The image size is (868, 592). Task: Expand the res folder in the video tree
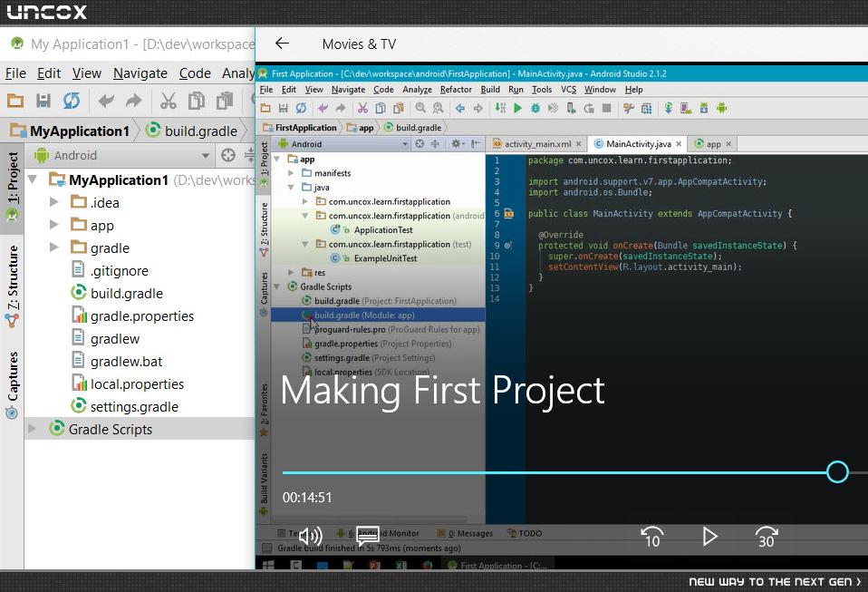point(291,272)
